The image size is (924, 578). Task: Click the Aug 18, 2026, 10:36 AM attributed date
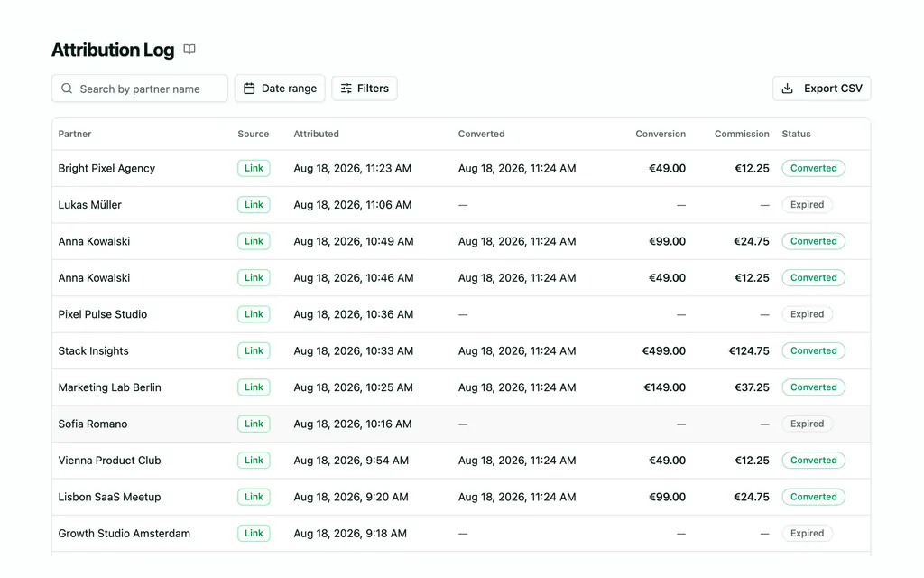coord(354,314)
